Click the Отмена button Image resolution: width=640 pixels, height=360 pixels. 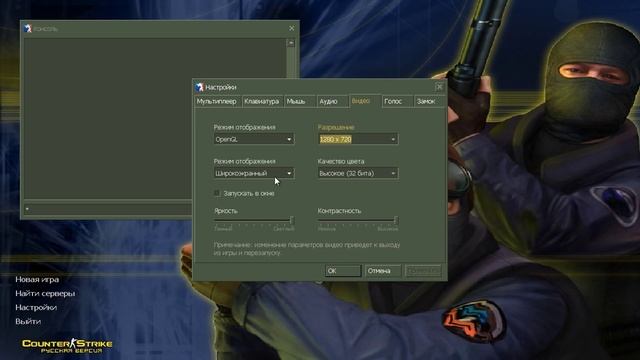pos(383,271)
